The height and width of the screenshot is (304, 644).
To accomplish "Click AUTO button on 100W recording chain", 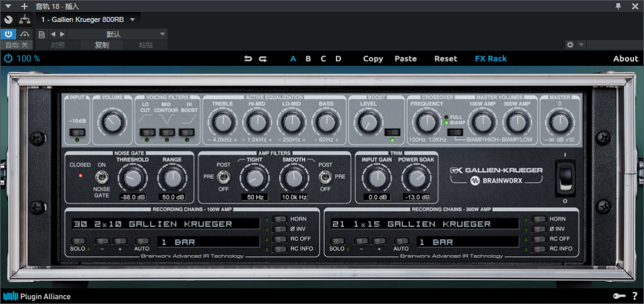I will coord(142,241).
